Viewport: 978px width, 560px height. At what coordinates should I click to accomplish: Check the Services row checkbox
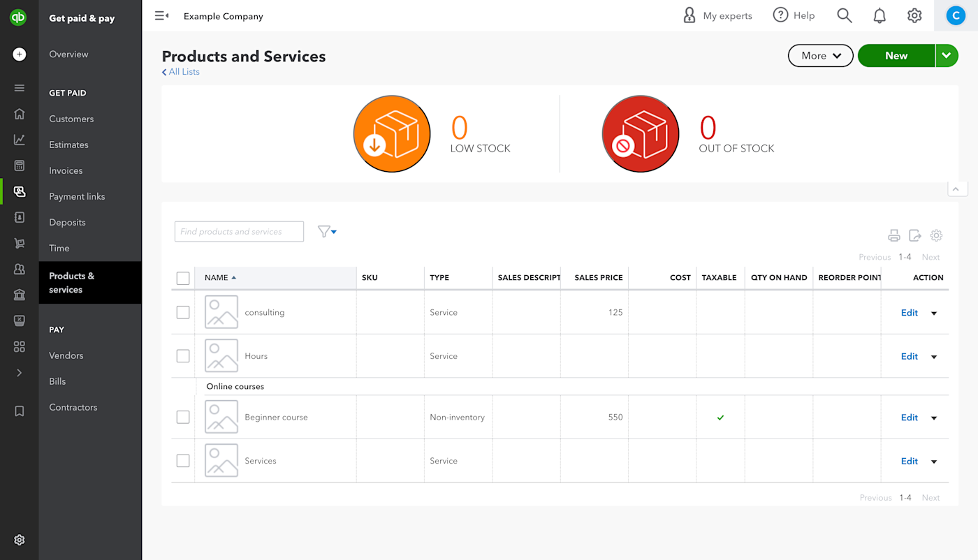(183, 461)
